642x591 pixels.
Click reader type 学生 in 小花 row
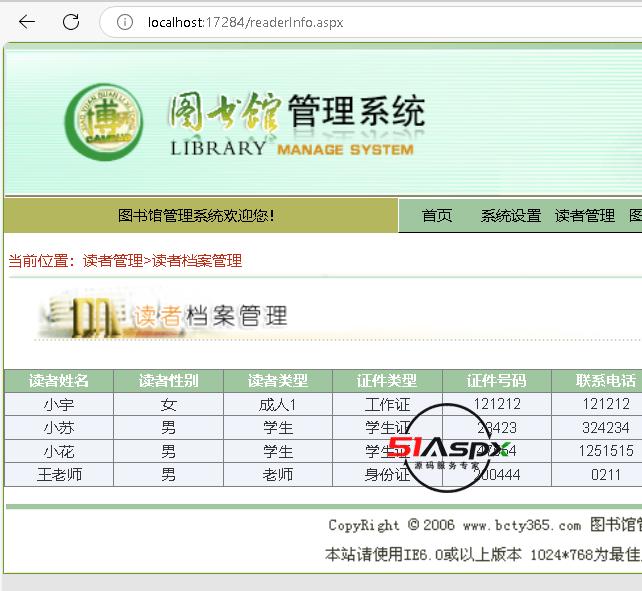tap(278, 451)
